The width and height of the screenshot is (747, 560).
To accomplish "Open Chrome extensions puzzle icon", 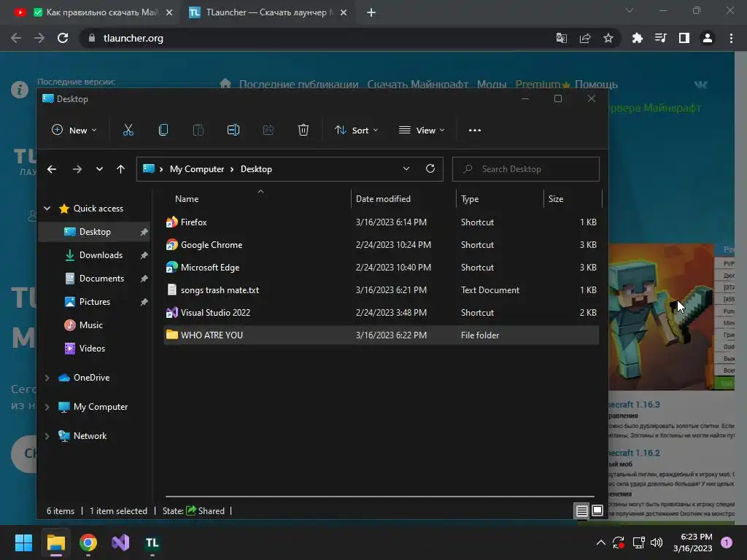I will pyautogui.click(x=638, y=38).
